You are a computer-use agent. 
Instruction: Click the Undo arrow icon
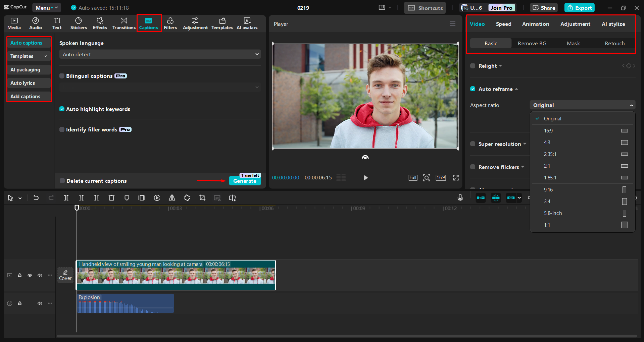pyautogui.click(x=36, y=198)
